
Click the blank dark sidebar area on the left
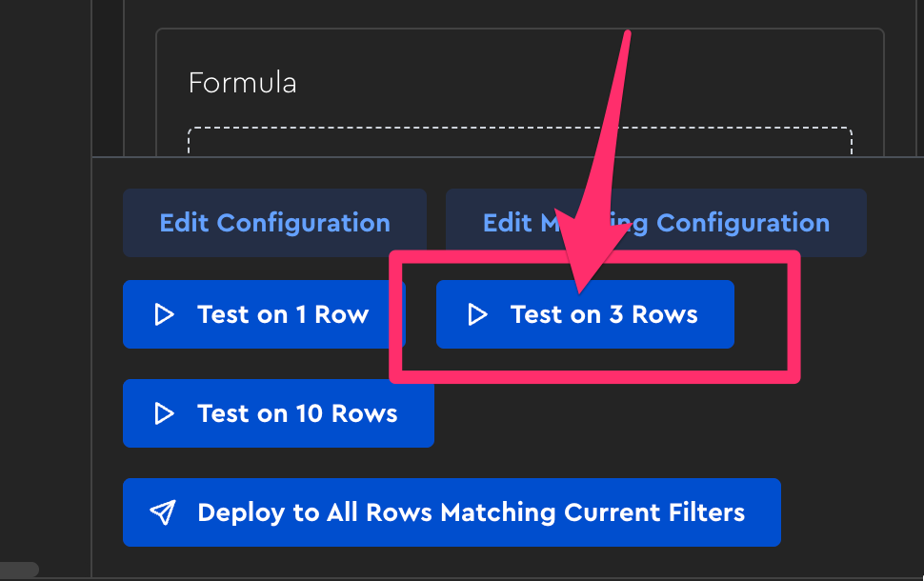coord(43,286)
